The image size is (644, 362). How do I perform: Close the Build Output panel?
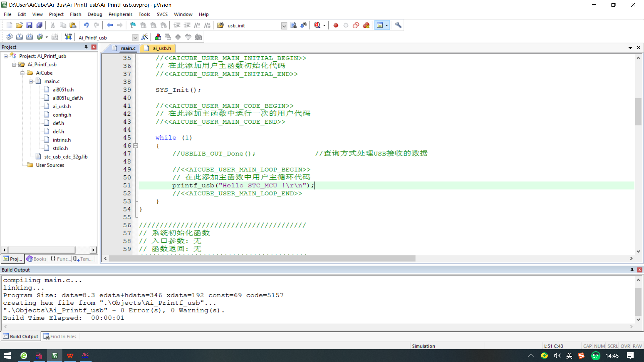640,270
